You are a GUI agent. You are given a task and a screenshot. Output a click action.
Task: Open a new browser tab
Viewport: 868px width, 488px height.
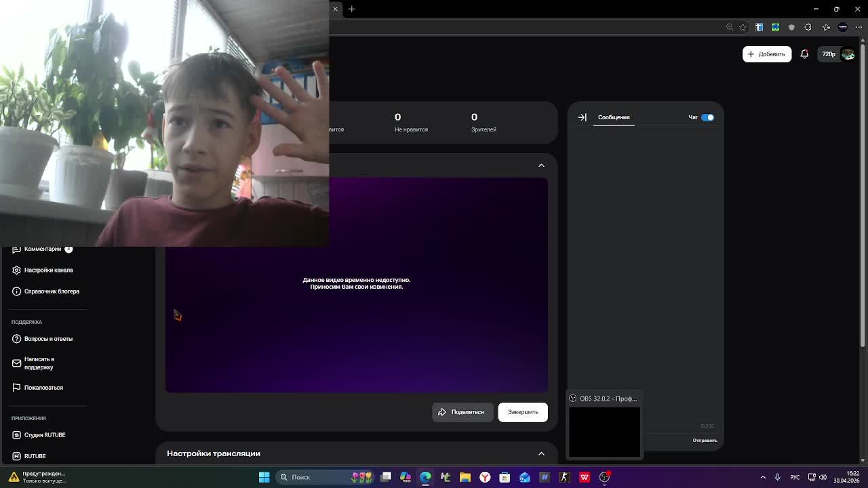coord(352,9)
